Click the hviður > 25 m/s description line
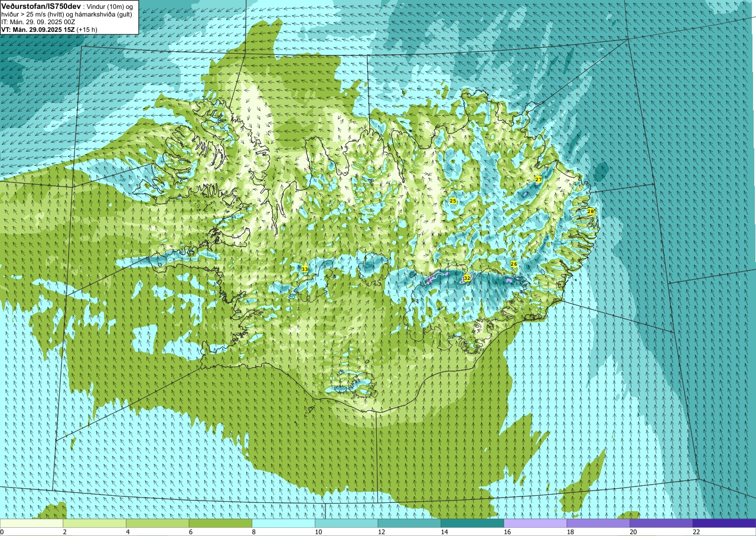Image resolution: width=756 pixels, height=536 pixels. click(x=67, y=14)
